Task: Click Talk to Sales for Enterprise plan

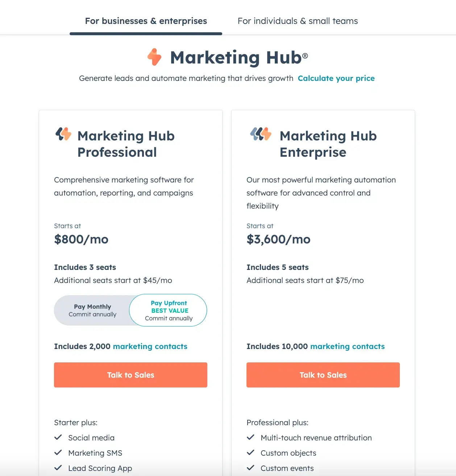Action: pyautogui.click(x=323, y=375)
